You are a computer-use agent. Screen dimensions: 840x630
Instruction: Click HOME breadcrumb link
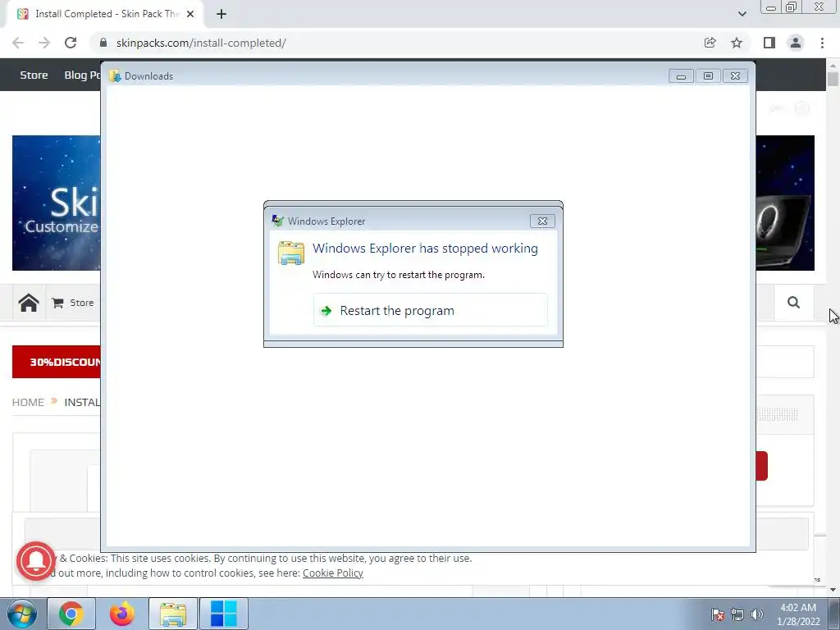coord(28,402)
